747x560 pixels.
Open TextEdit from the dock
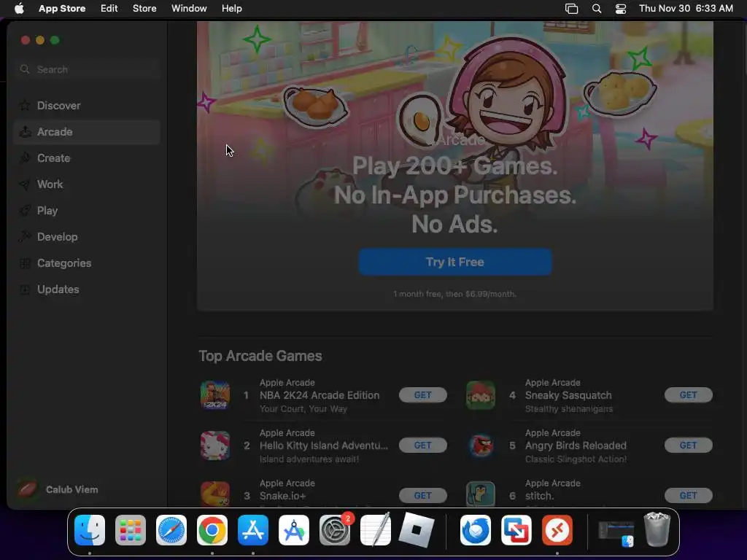point(376,530)
